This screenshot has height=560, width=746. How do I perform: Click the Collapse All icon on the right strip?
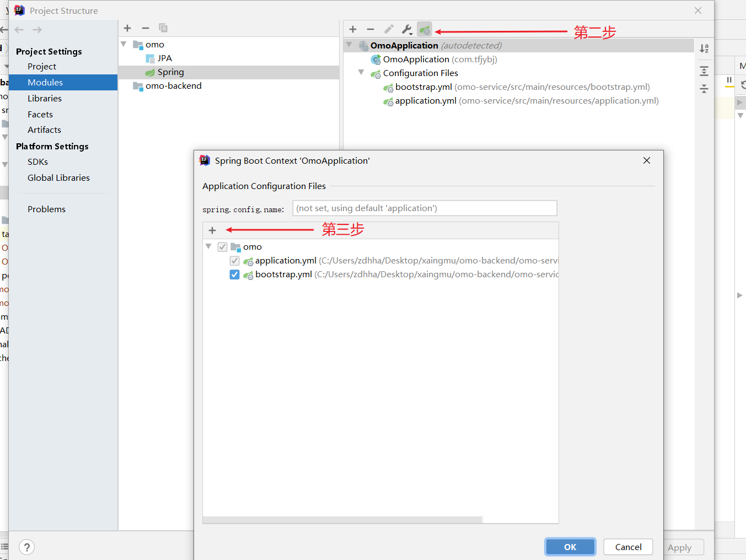tap(704, 88)
